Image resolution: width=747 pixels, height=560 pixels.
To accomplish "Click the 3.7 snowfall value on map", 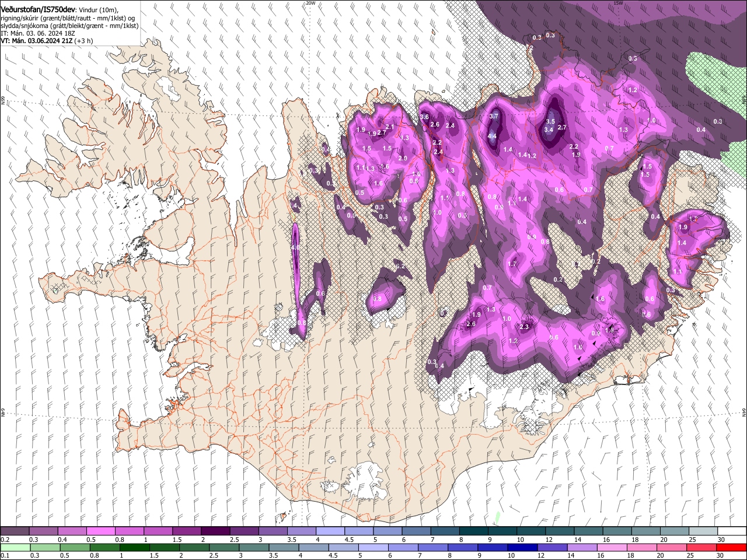I will tap(494, 116).
